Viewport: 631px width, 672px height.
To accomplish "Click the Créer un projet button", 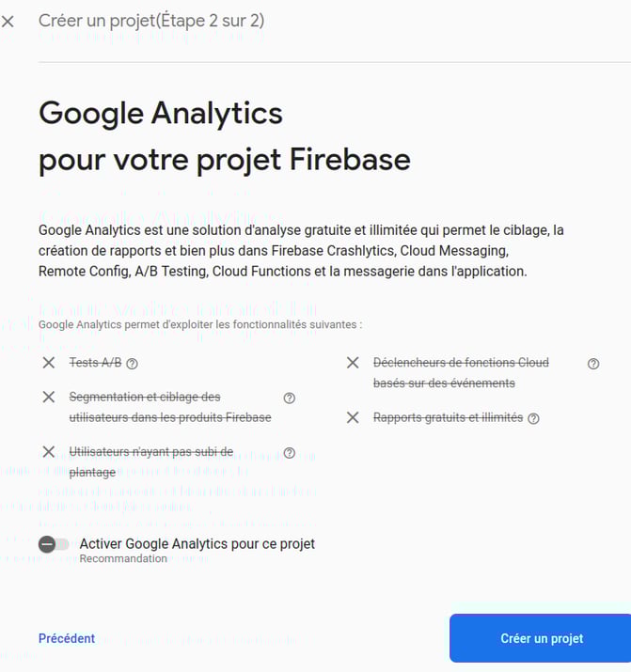I will pos(540,638).
